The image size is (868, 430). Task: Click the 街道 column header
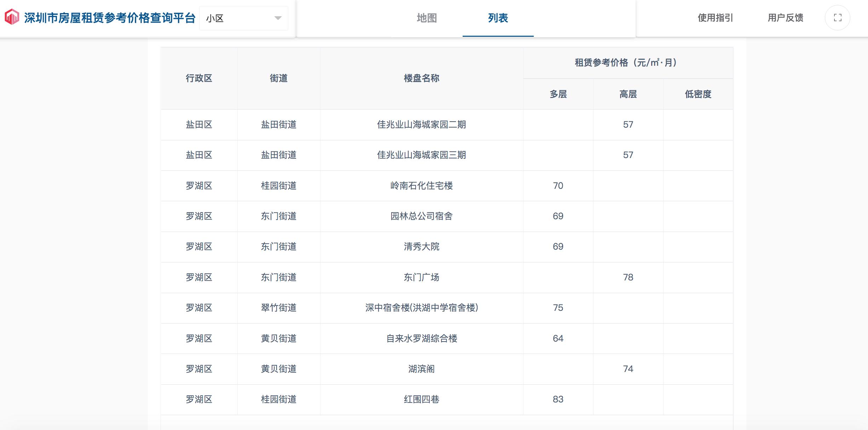pyautogui.click(x=278, y=78)
